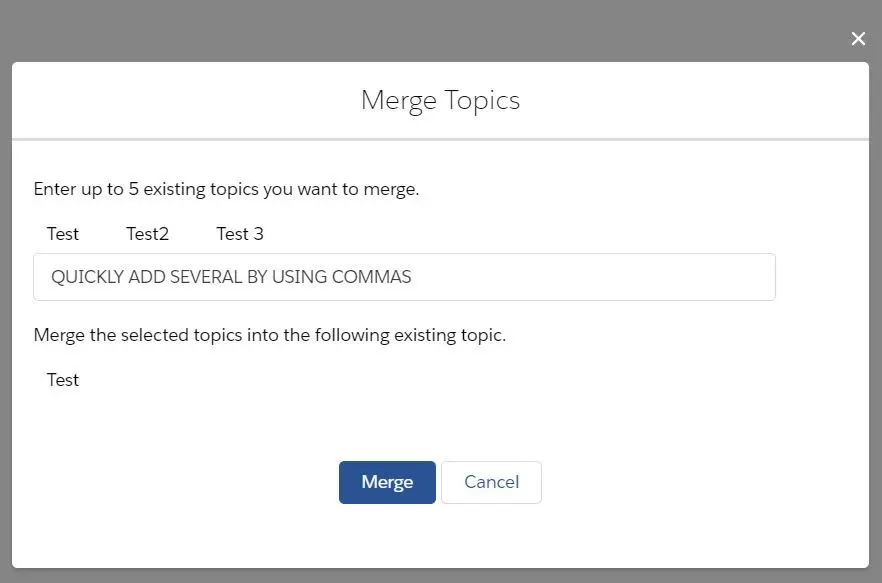
Task: Click the 'Enter up to 5 existing topics' text
Action: click(226, 189)
